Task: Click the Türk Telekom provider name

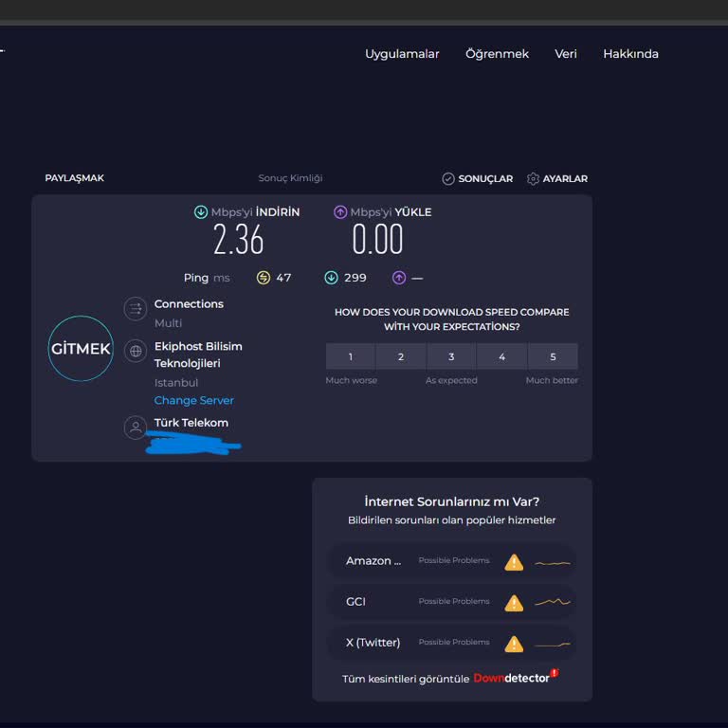Action: click(191, 423)
